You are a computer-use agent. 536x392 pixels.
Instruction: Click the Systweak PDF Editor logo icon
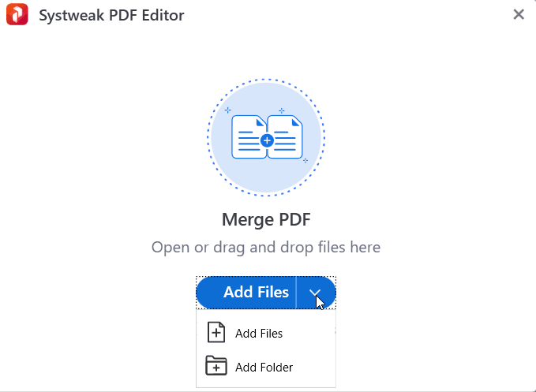pyautogui.click(x=17, y=14)
